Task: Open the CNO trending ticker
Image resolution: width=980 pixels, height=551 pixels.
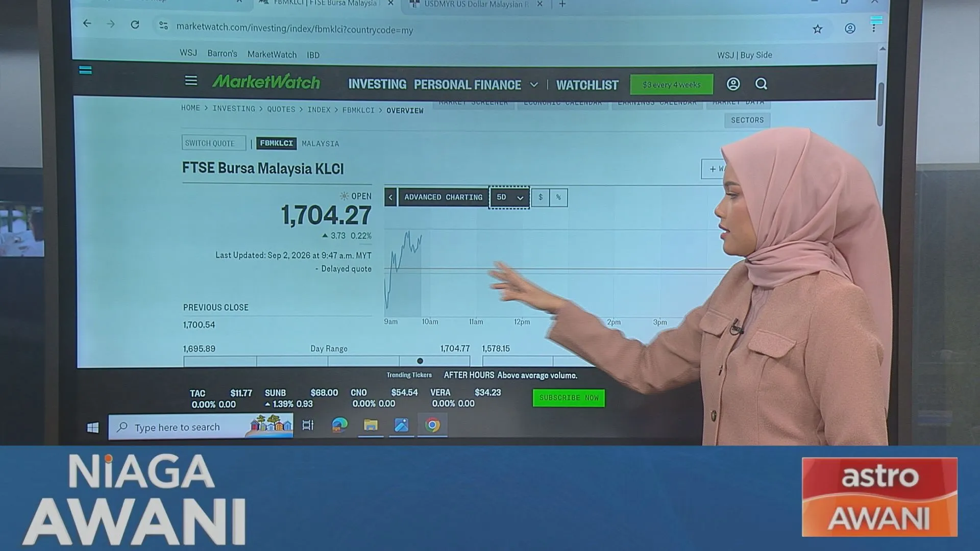Action: click(x=384, y=398)
